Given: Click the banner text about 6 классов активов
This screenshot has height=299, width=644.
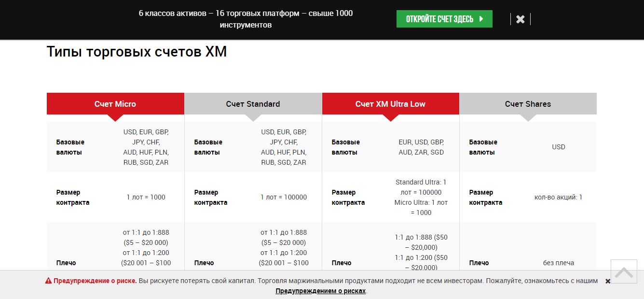Looking at the screenshot, I should [246, 19].
